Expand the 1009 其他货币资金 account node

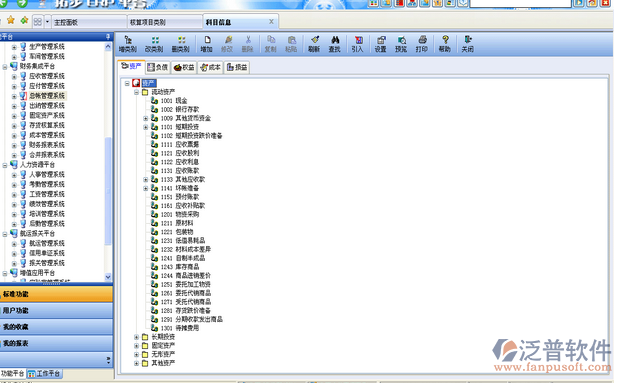click(146, 118)
